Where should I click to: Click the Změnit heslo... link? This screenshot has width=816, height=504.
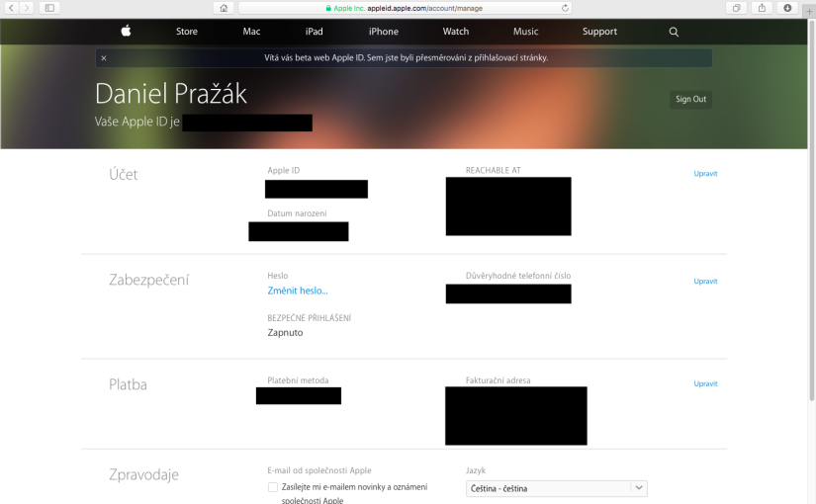click(298, 291)
